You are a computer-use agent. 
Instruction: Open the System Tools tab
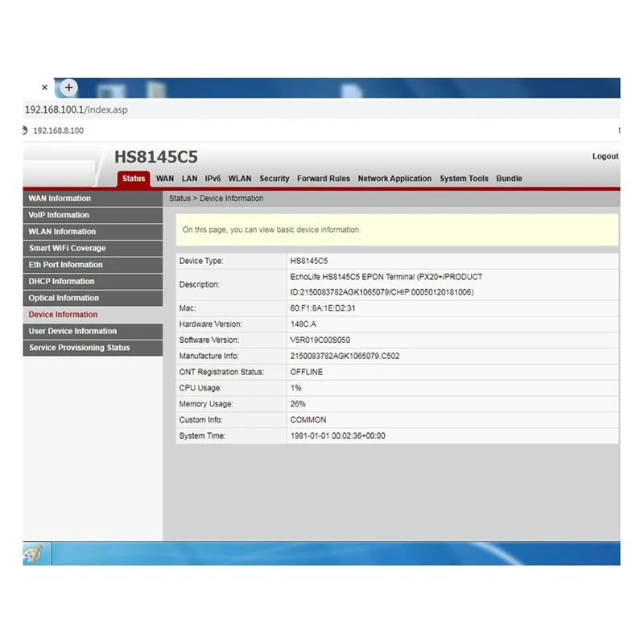click(464, 179)
